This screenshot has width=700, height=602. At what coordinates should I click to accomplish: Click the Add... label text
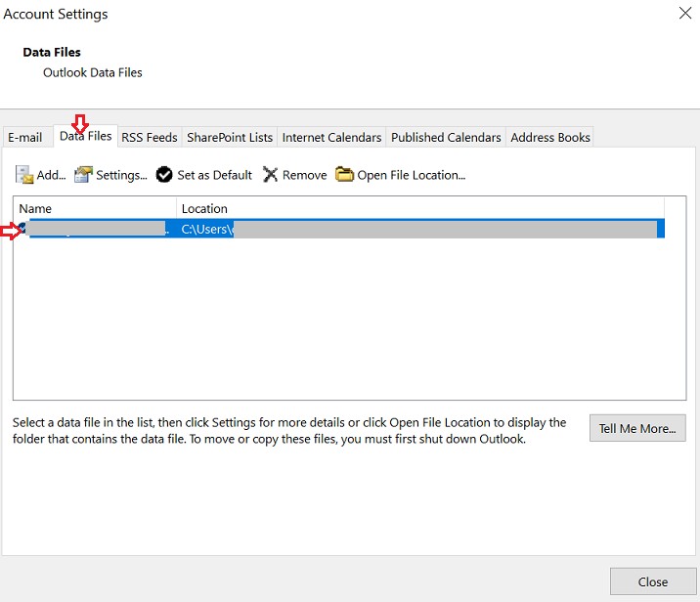click(x=52, y=175)
